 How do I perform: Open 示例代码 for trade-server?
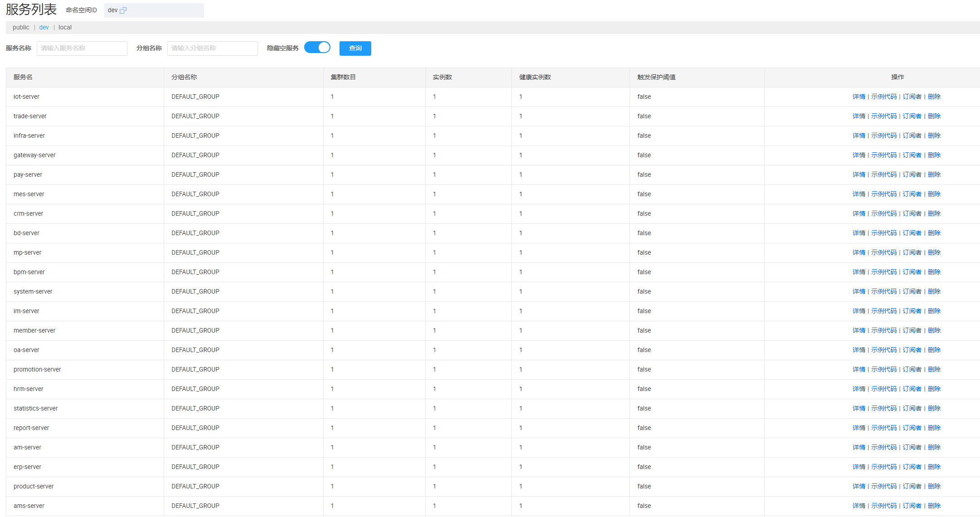[x=884, y=116]
